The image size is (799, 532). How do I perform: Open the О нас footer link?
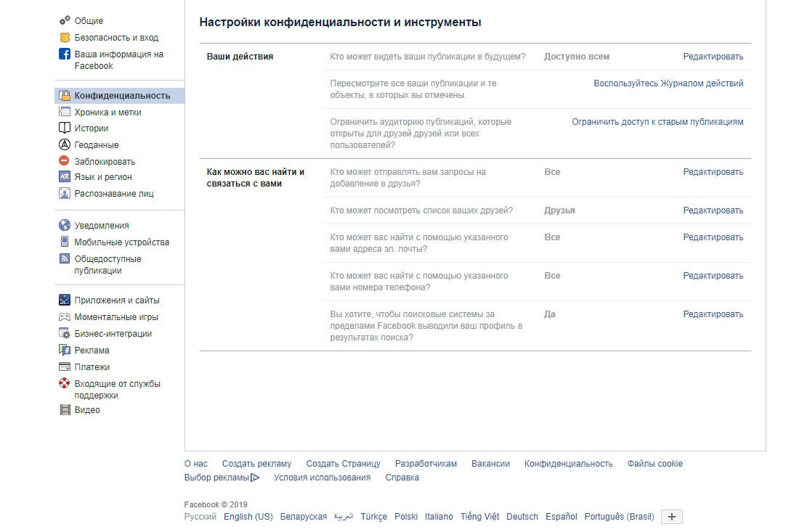tap(196, 464)
